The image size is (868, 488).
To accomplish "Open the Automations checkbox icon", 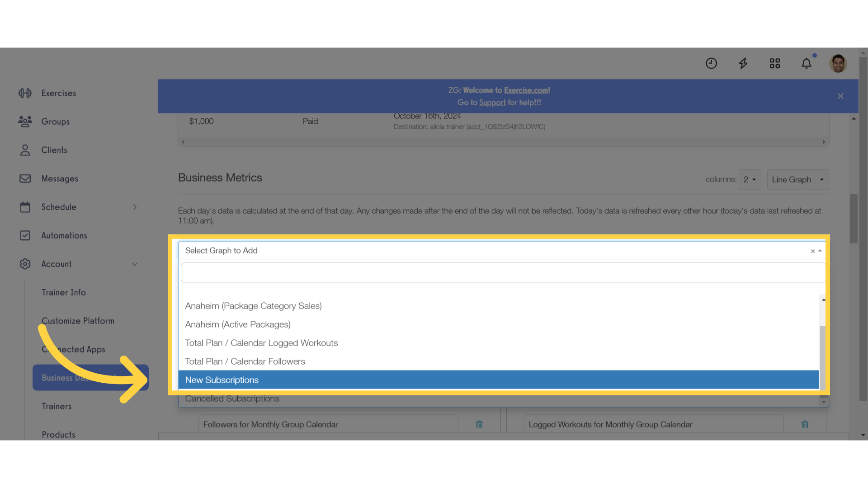I will coord(25,235).
